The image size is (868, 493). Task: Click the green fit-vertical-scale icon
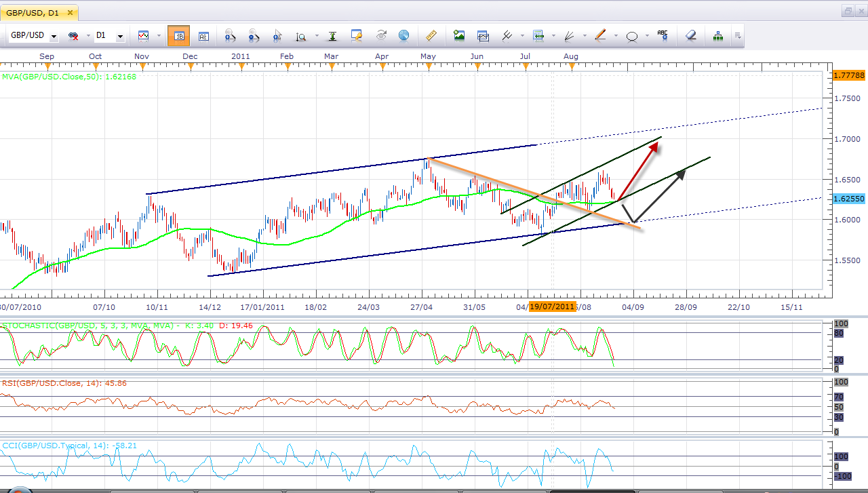332,36
